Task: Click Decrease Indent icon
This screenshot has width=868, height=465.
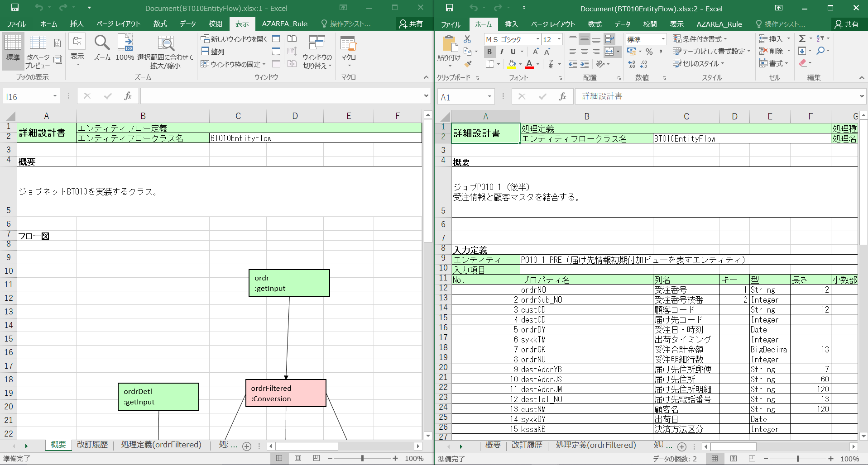Action: (x=573, y=64)
